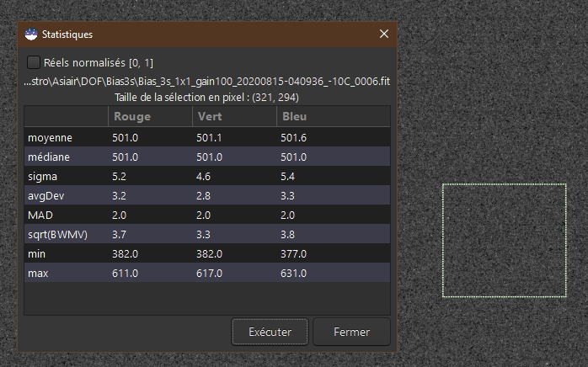Click the Fermer button
The image size is (588, 367).
point(351,332)
